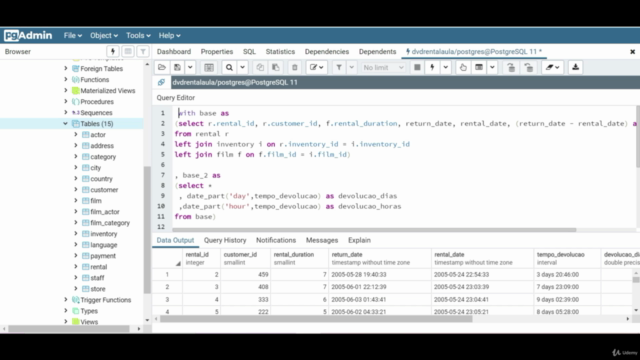640x360 pixels.
Task: Switch to the Notifications tab
Action: (x=276, y=240)
